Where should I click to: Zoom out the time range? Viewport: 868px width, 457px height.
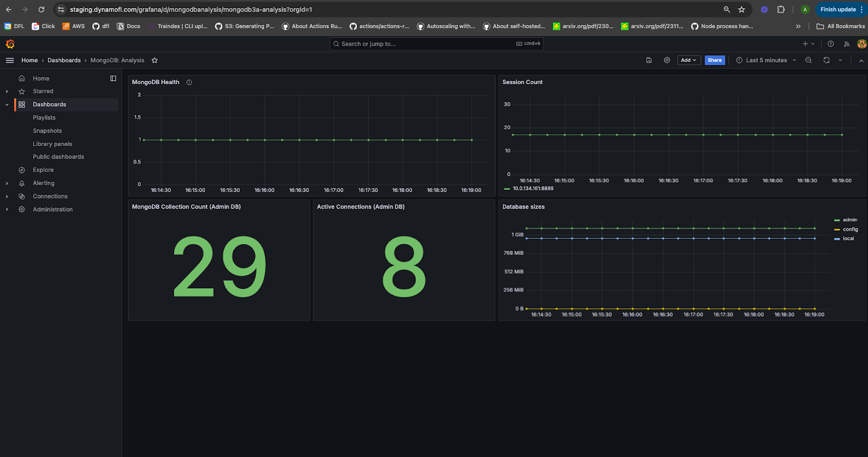pos(808,60)
